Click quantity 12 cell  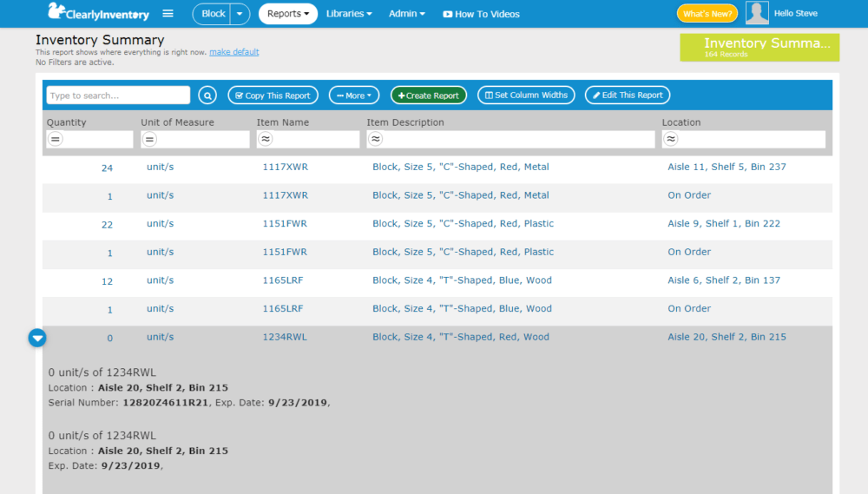107,281
